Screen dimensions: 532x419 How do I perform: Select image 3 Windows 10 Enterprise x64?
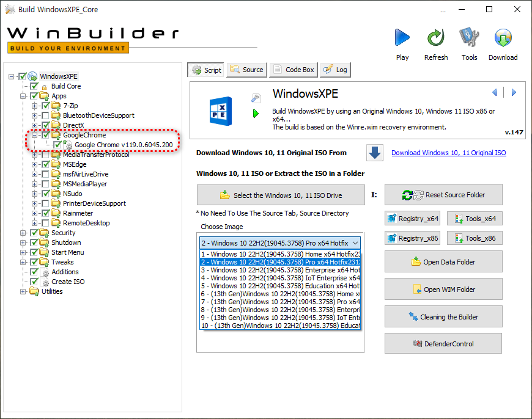pyautogui.click(x=280, y=270)
